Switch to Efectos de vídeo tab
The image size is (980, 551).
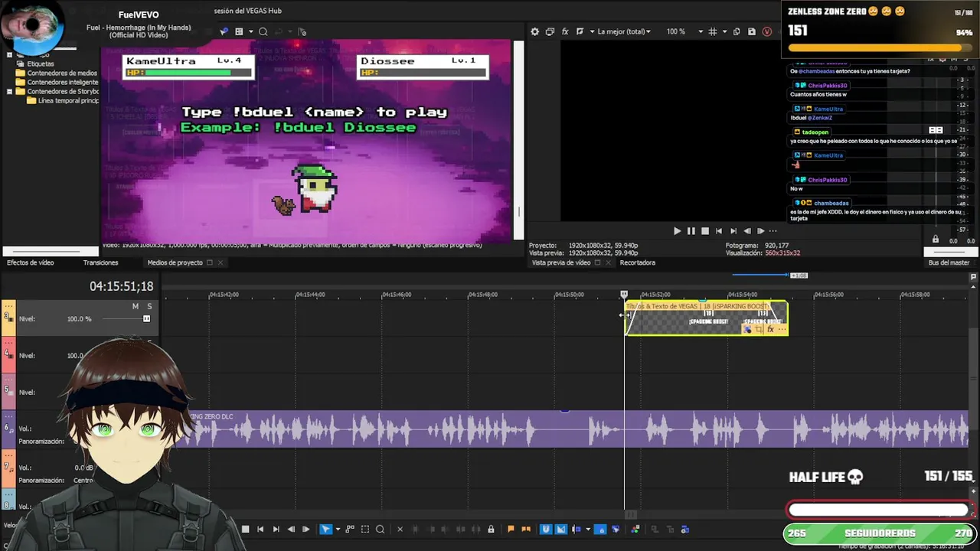[31, 262]
